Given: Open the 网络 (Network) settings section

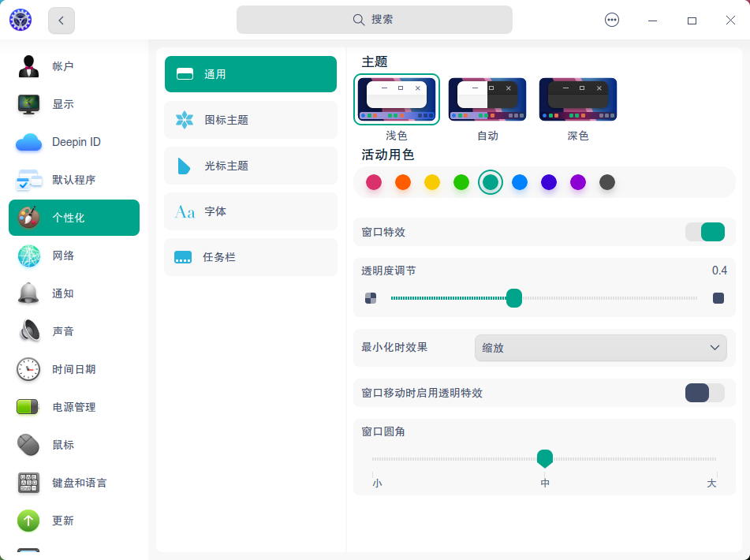Looking at the screenshot, I should pyautogui.click(x=75, y=255).
